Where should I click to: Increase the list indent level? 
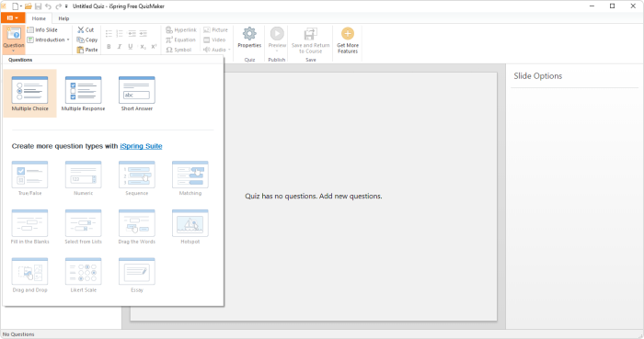click(x=143, y=34)
